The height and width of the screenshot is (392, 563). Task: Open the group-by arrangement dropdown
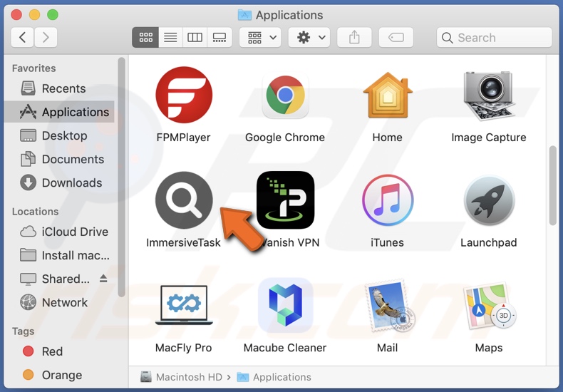(x=260, y=37)
